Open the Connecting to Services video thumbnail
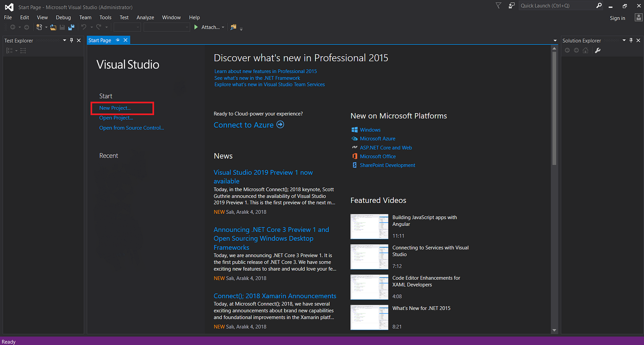The width and height of the screenshot is (644, 345). click(369, 257)
